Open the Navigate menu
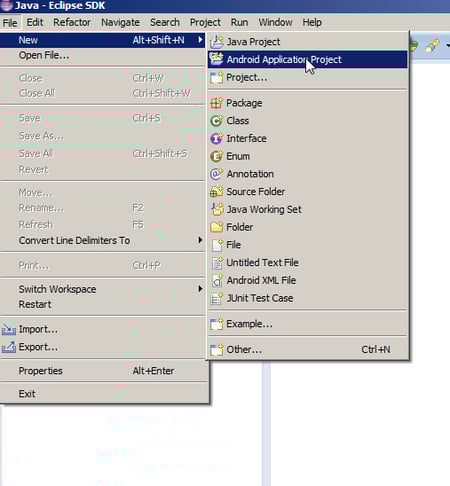Viewport: 450px width, 486px height. pyautogui.click(x=120, y=22)
